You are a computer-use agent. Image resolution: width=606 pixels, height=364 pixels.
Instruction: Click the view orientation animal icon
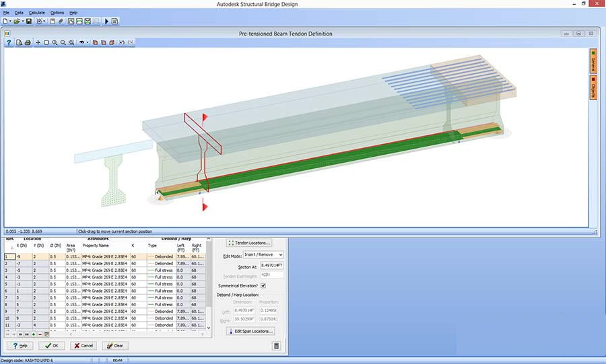81,42
